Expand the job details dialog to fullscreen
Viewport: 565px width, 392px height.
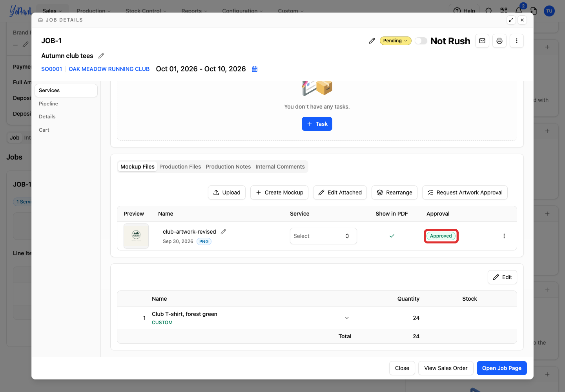(x=511, y=20)
